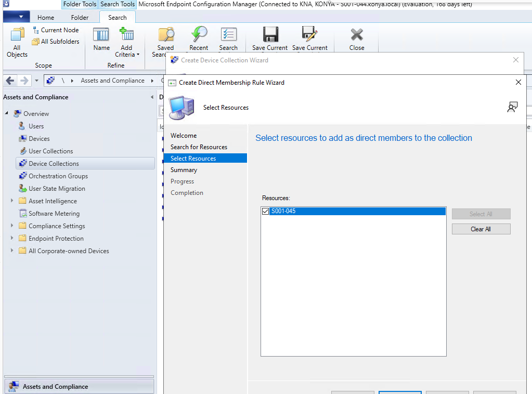532x394 pixels.
Task: Open the Add Criteria dropdown
Action: [x=127, y=42]
